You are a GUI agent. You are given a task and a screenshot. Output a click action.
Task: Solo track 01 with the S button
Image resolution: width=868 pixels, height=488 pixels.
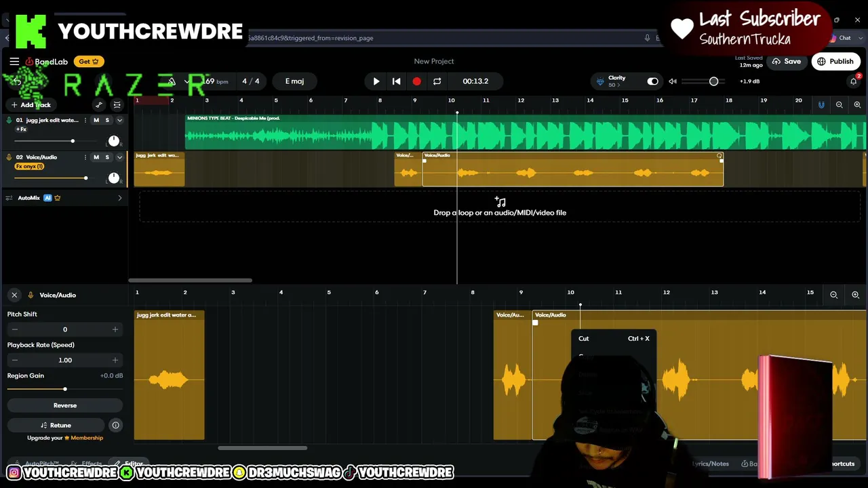point(107,120)
